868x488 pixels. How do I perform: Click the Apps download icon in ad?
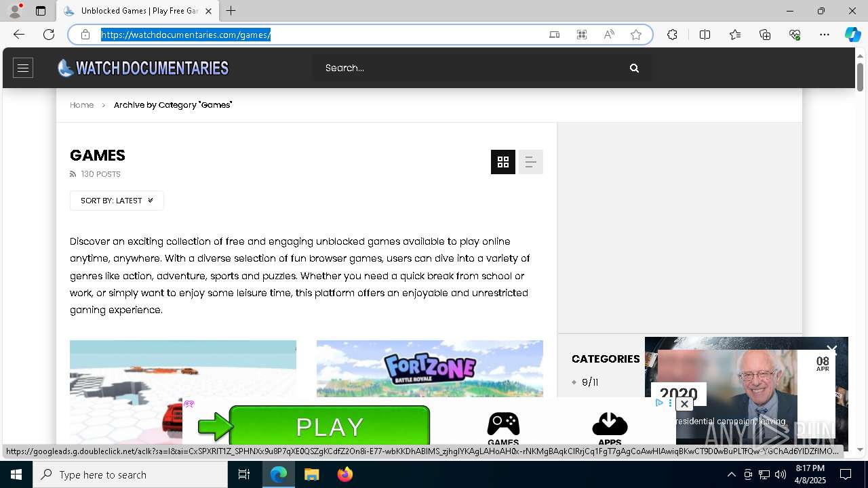point(610,424)
